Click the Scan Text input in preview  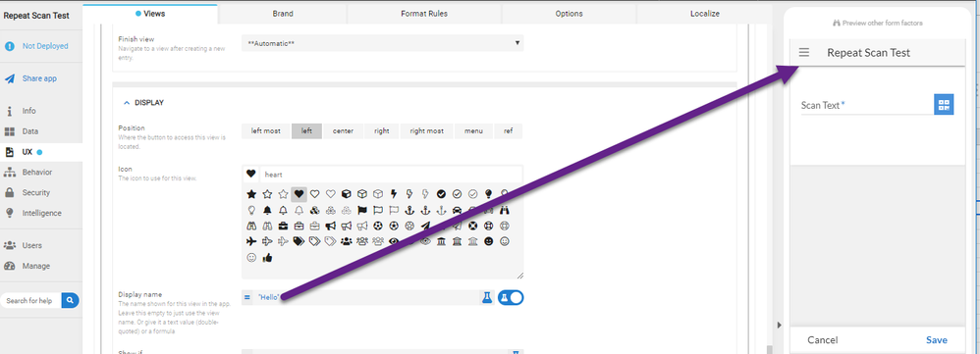867,105
